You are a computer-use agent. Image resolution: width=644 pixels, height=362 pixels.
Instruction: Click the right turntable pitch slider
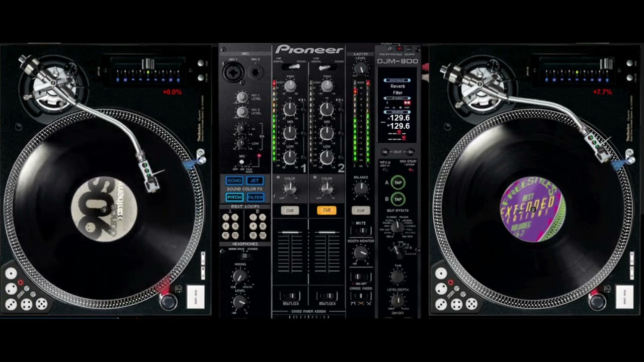tap(606, 64)
